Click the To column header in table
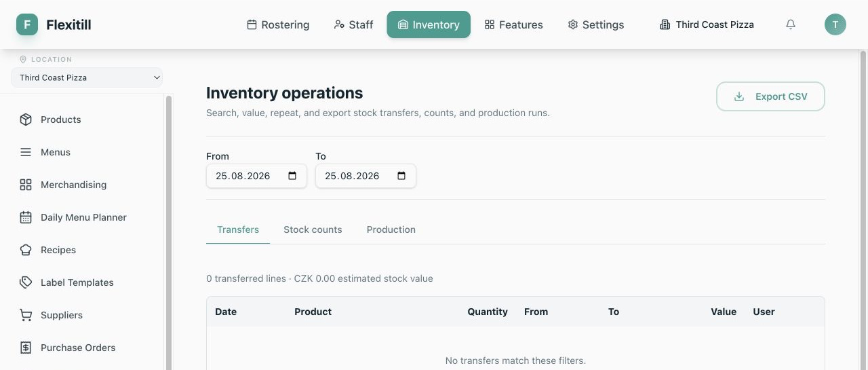This screenshot has width=868, height=370. (614, 312)
